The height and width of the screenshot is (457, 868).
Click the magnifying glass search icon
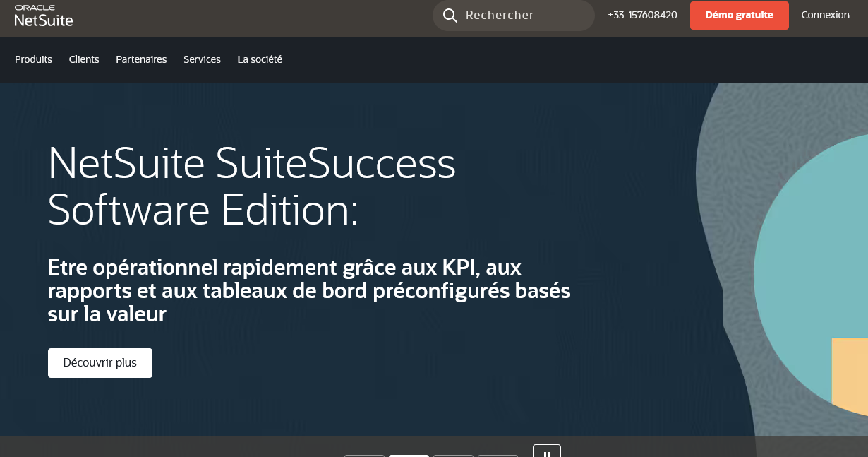click(x=450, y=15)
